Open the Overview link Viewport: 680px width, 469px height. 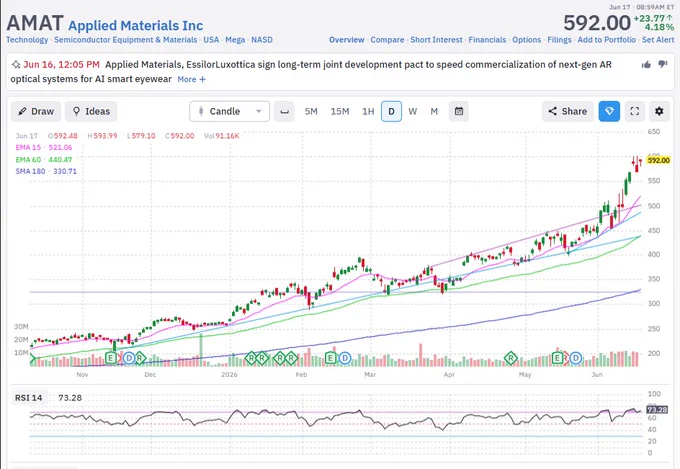click(347, 40)
